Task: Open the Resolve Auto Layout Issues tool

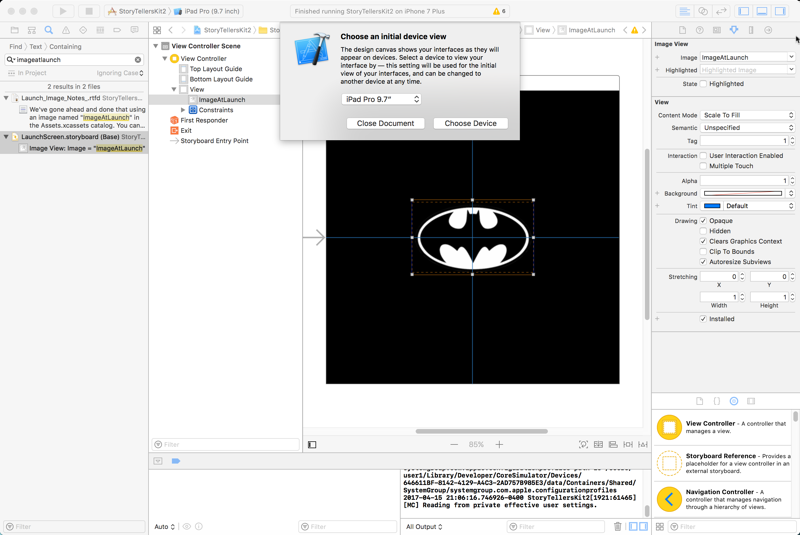Action: (643, 445)
